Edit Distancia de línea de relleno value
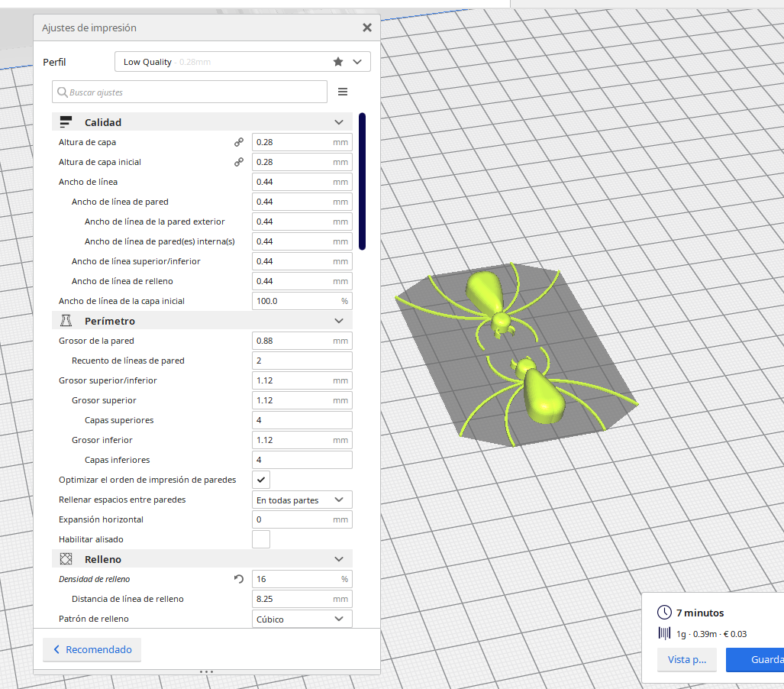 pos(302,598)
